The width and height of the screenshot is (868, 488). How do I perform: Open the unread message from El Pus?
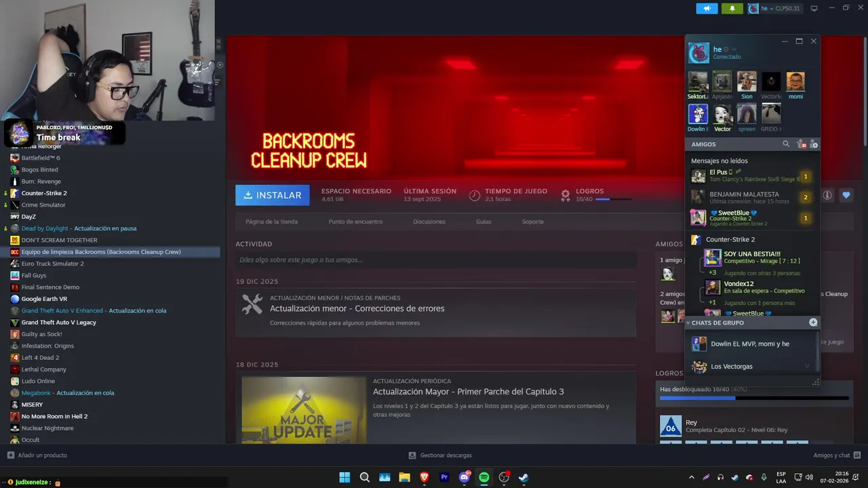751,176
